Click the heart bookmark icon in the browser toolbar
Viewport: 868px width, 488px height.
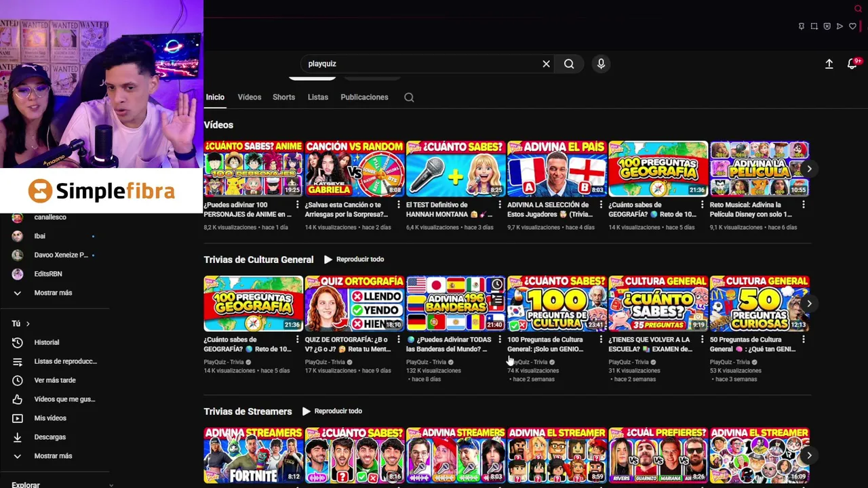click(852, 26)
